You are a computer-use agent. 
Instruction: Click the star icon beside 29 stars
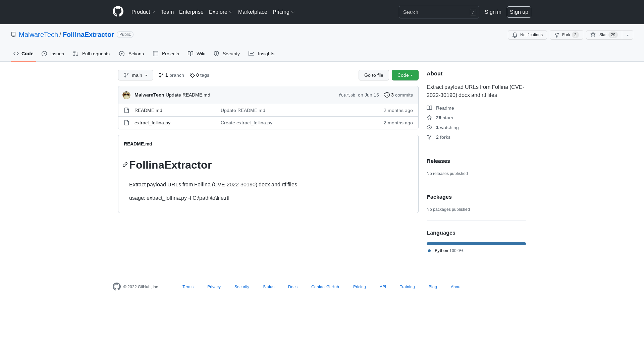click(x=429, y=118)
